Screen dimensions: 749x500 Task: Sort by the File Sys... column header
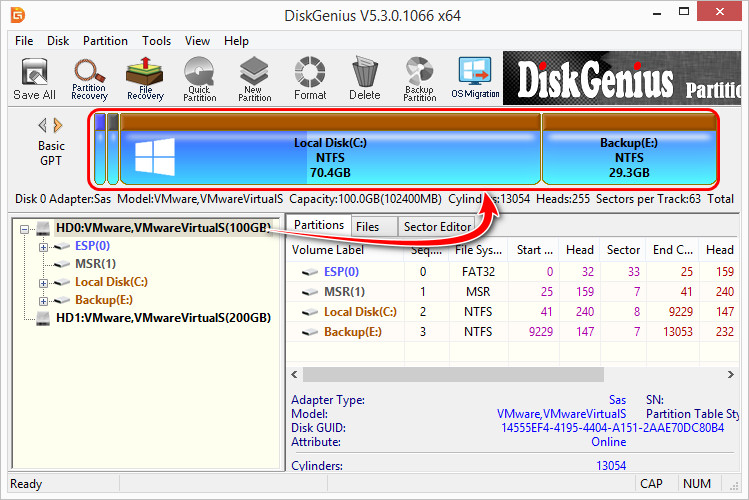pyautogui.click(x=479, y=250)
